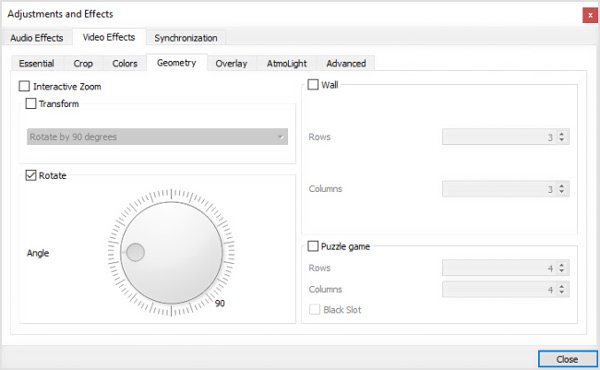Close the dialog with the red X icon
This screenshot has width=600, height=370.
[590, 15]
